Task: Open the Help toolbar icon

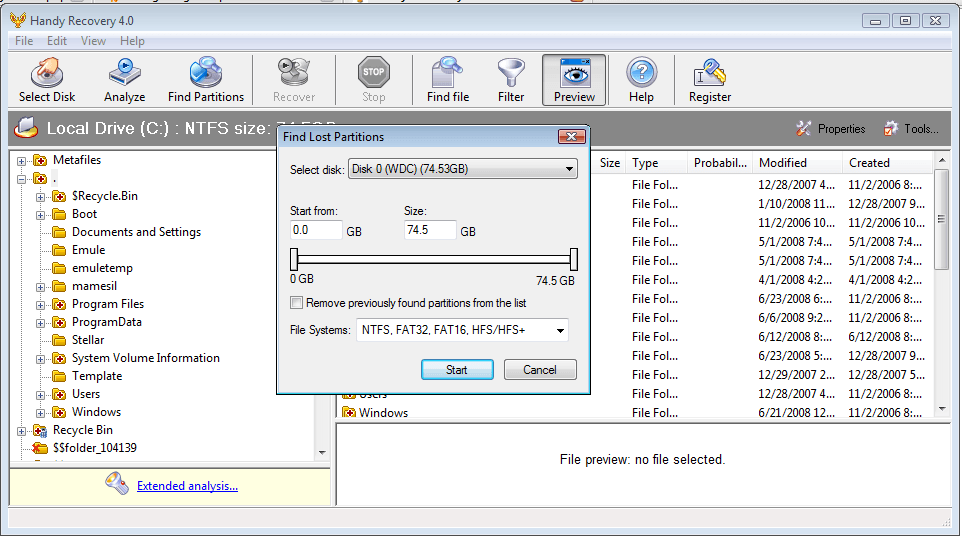Action: coord(641,80)
